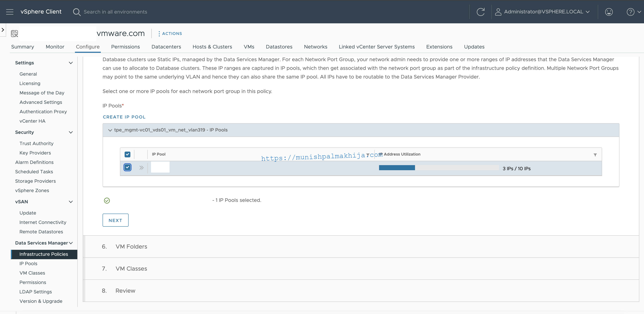Open the Hosts & Clusters tab
Viewport: 644px width, 314px height.
point(212,47)
